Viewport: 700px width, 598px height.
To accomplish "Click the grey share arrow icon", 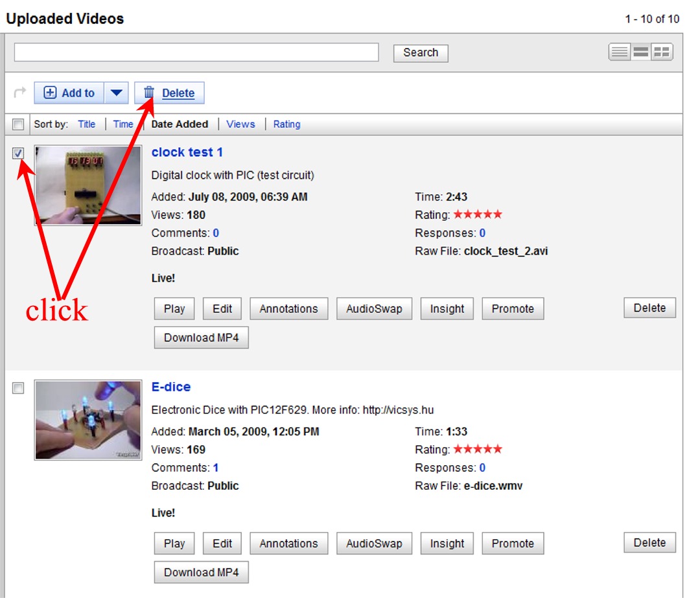I will [20, 93].
